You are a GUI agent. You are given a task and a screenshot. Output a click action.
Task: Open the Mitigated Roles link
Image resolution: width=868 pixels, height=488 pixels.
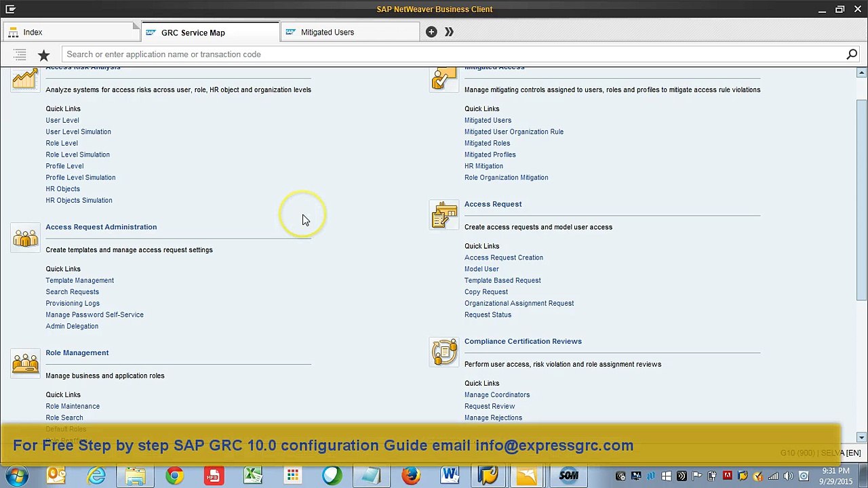[x=487, y=143]
